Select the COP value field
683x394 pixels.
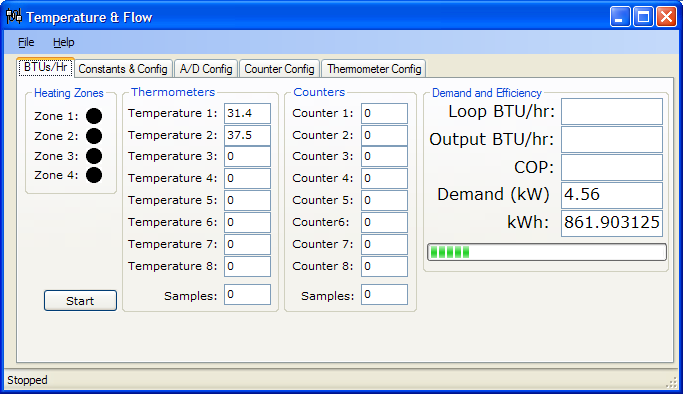pyautogui.click(x=612, y=167)
